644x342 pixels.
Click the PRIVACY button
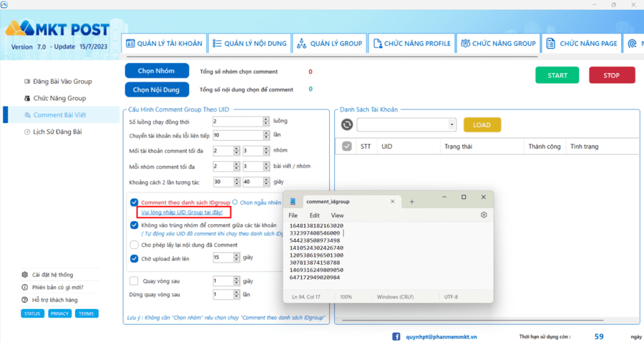59,313
